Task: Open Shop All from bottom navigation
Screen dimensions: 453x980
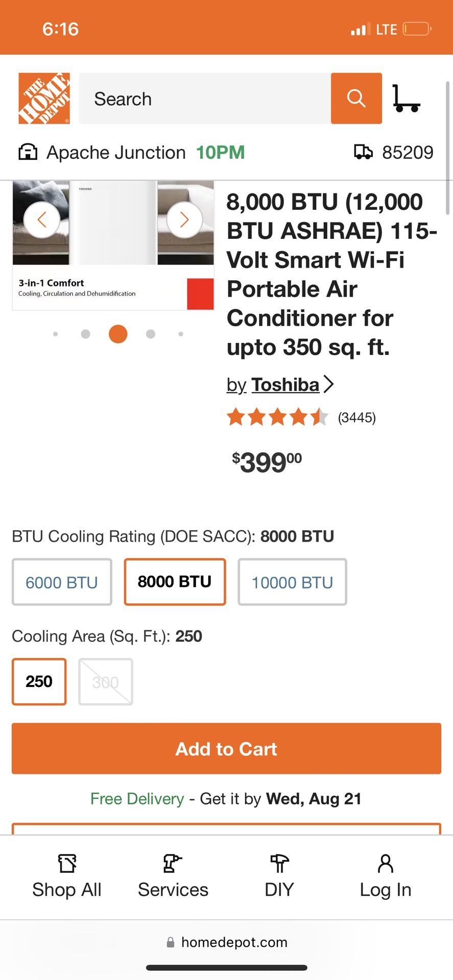Action: (67, 876)
